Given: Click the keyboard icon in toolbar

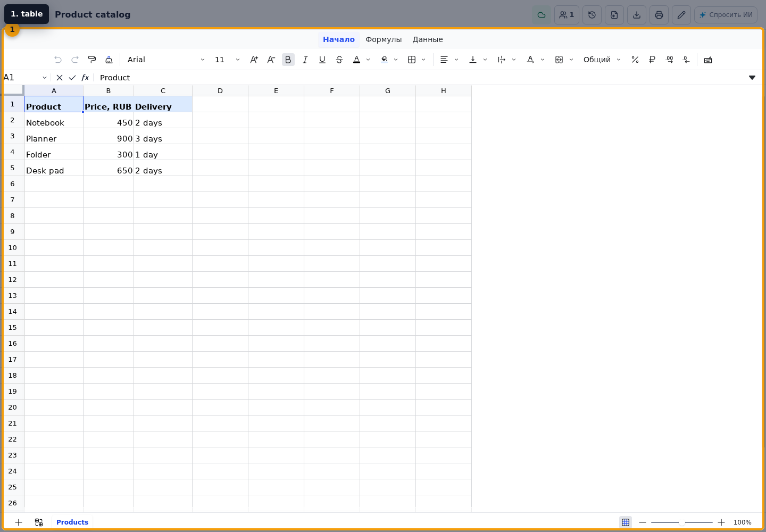Looking at the screenshot, I should [708, 60].
